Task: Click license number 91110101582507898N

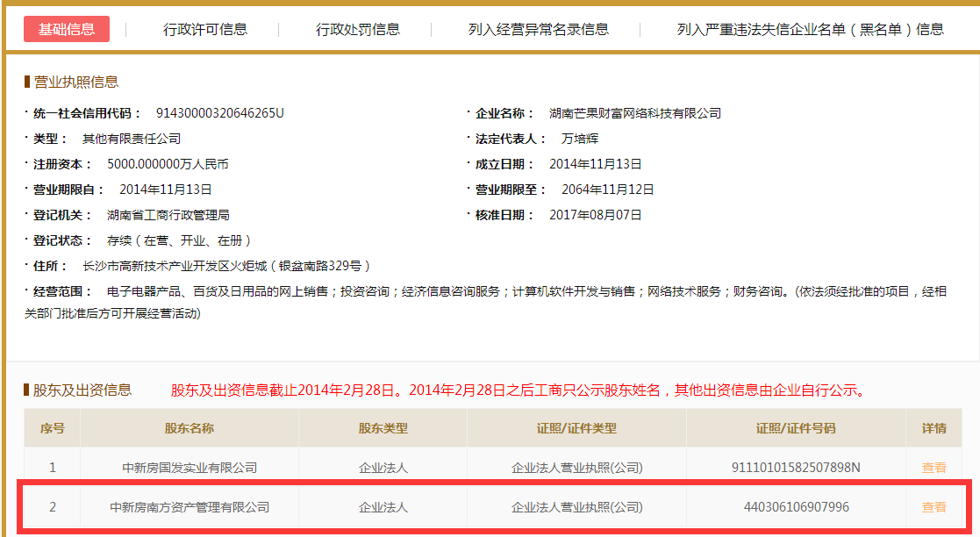Action: tap(796, 468)
